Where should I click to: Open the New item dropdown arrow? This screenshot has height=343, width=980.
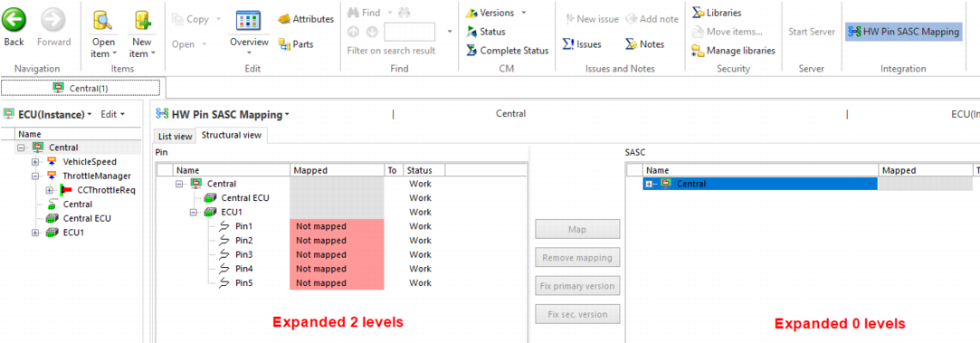pyautogui.click(x=153, y=53)
